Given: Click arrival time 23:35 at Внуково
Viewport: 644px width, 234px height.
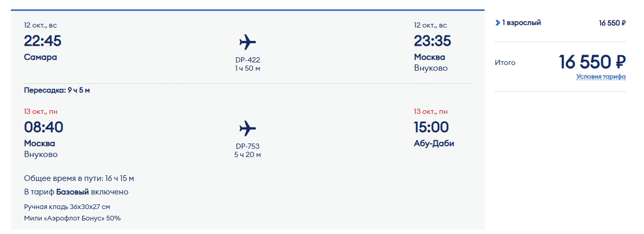Looking at the screenshot, I should pos(432,41).
